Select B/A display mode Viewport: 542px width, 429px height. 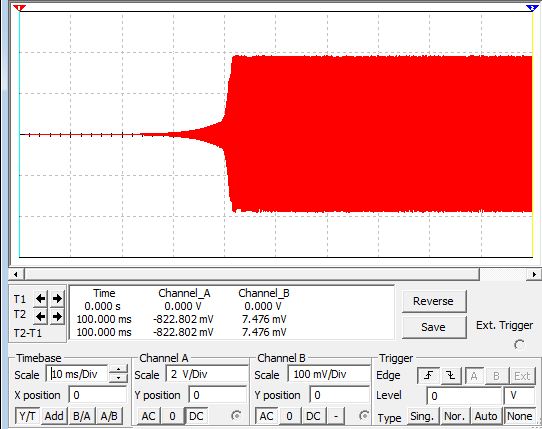81,416
